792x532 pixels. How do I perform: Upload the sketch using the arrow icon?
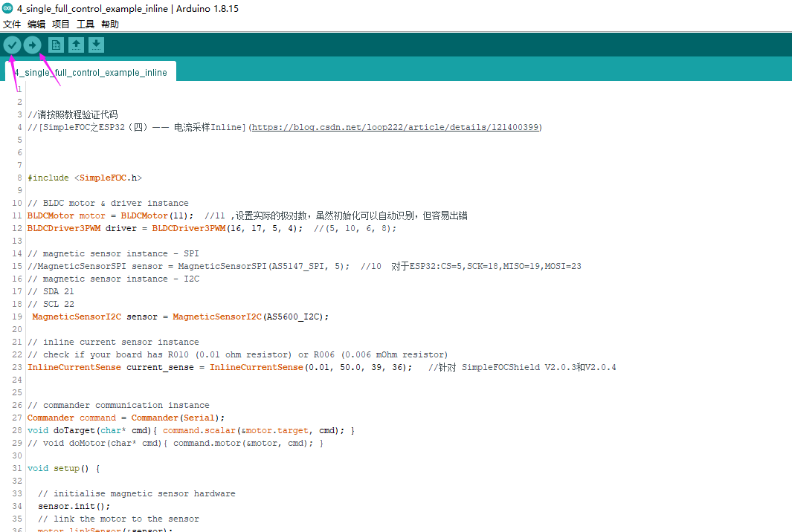32,45
